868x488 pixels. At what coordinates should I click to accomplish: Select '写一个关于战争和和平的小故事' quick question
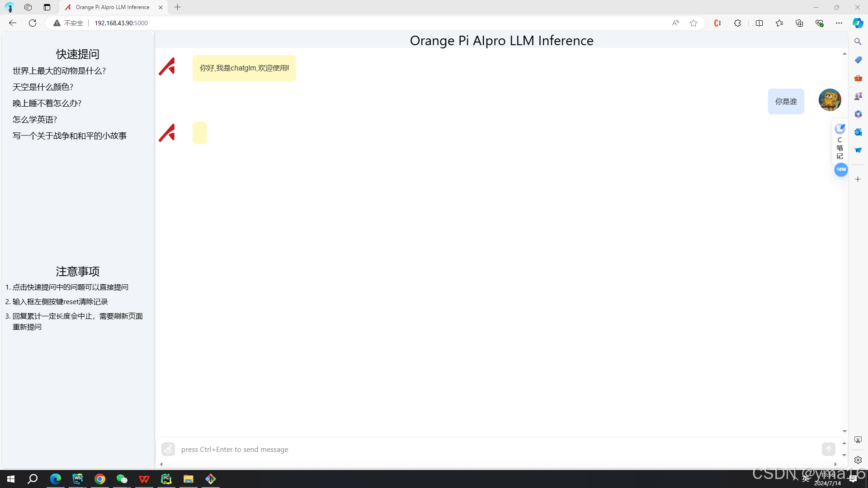pos(70,136)
